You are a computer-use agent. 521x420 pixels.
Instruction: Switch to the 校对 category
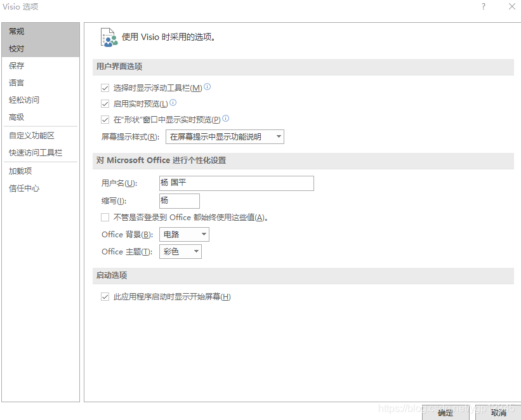[x=41, y=48]
